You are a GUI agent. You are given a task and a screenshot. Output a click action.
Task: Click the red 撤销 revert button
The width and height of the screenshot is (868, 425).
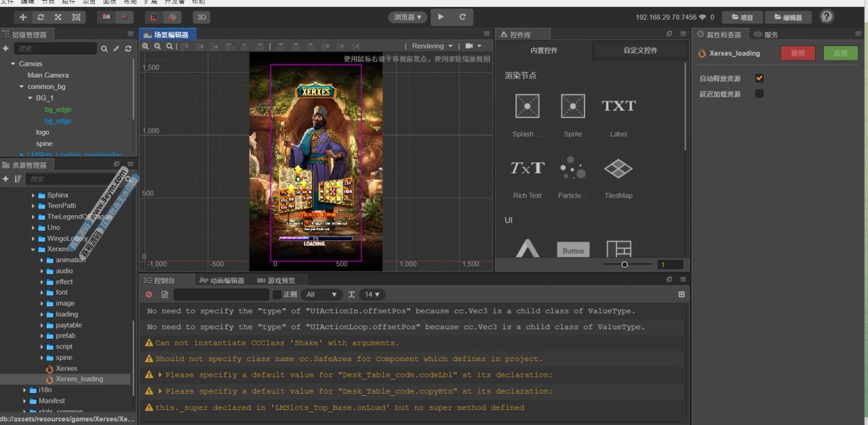pyautogui.click(x=798, y=53)
